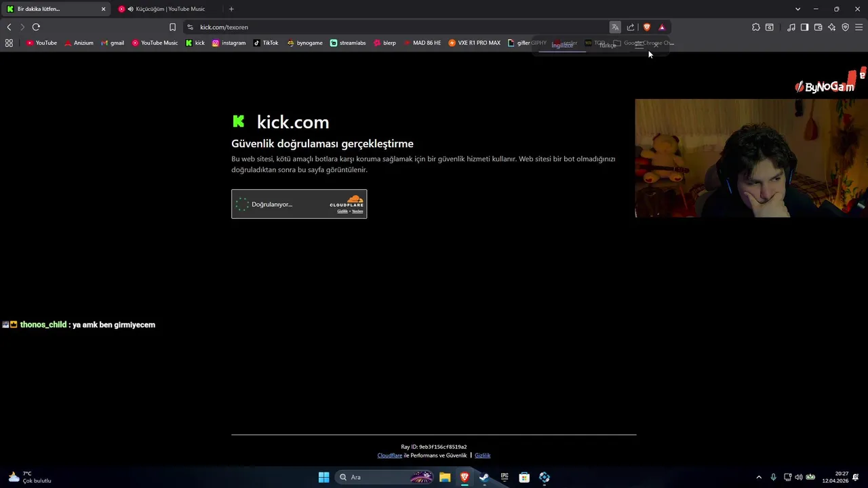Screen dimensions: 868x488
Task: Expand the system tray hidden icons arrow
Action: click(x=759, y=477)
